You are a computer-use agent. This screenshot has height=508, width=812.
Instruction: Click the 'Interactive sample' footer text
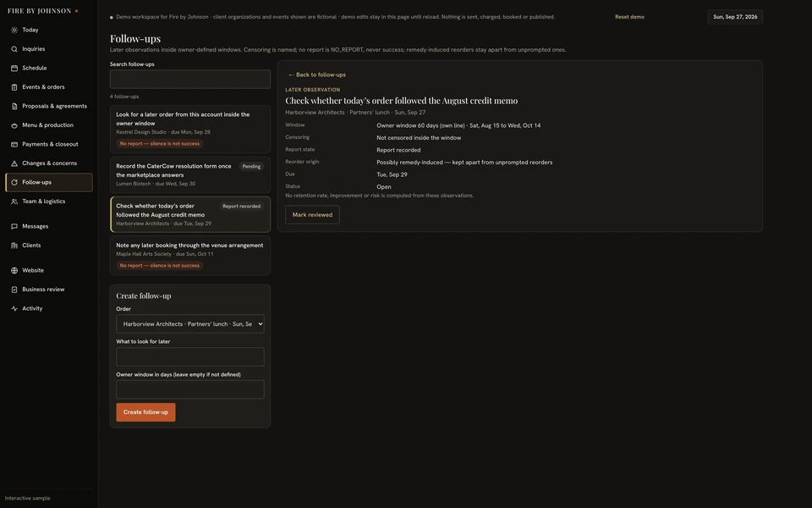tap(27, 498)
